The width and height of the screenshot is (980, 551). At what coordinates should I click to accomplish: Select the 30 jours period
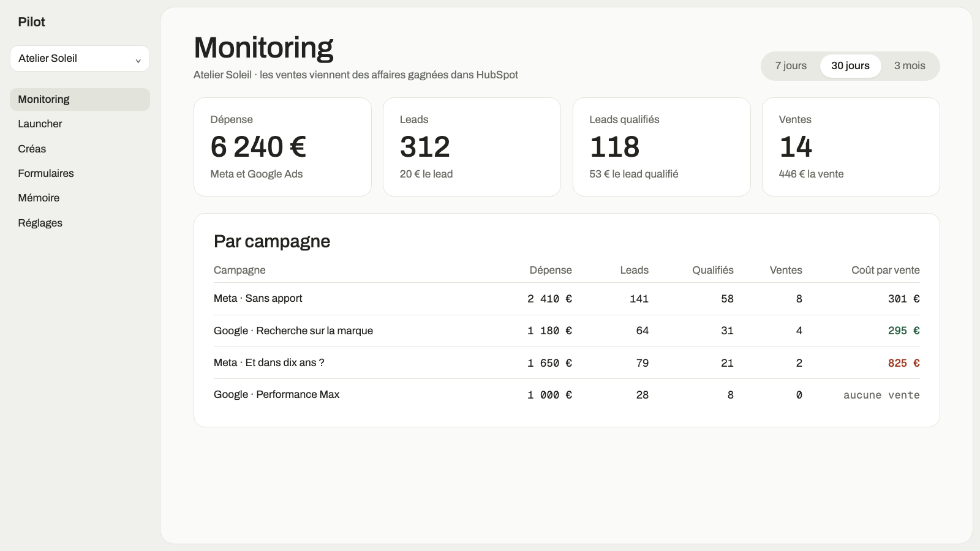click(850, 66)
